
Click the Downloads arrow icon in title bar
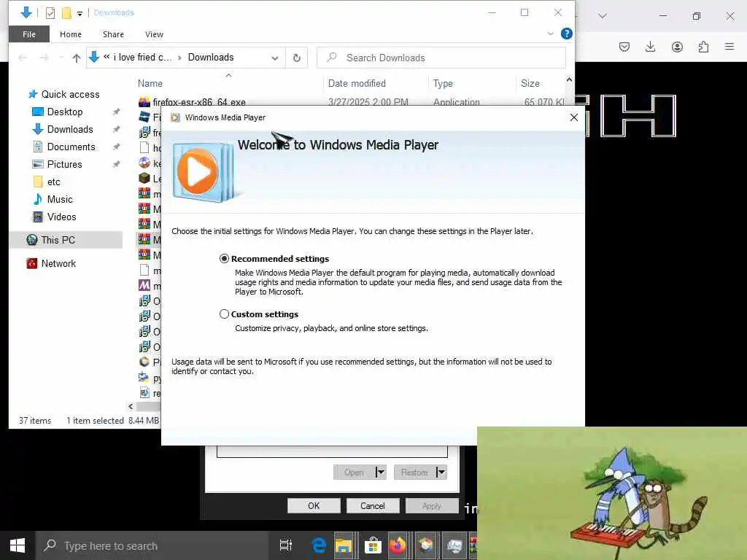click(26, 13)
